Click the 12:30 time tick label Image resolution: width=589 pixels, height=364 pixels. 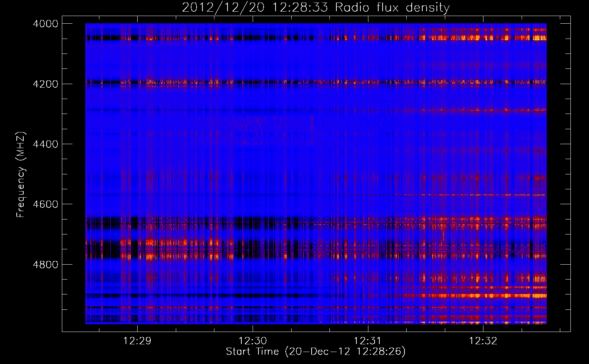[x=253, y=341]
